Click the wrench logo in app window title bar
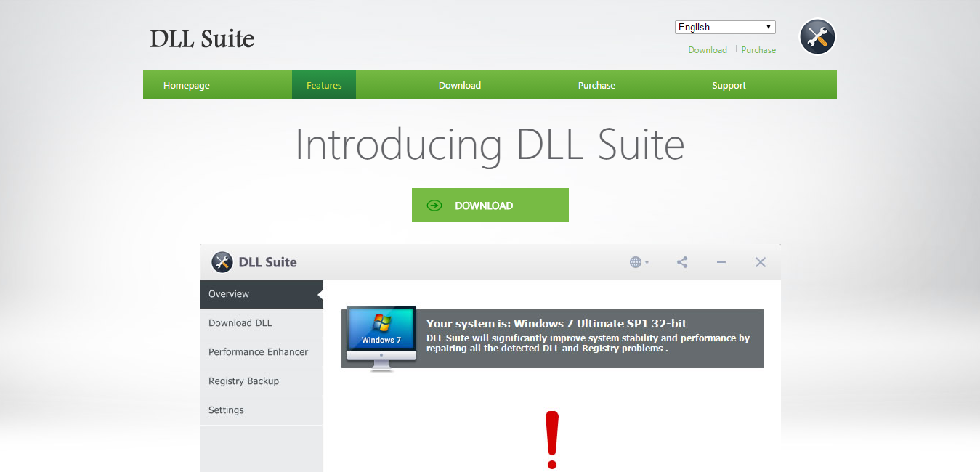This screenshot has width=980, height=472. (x=222, y=262)
